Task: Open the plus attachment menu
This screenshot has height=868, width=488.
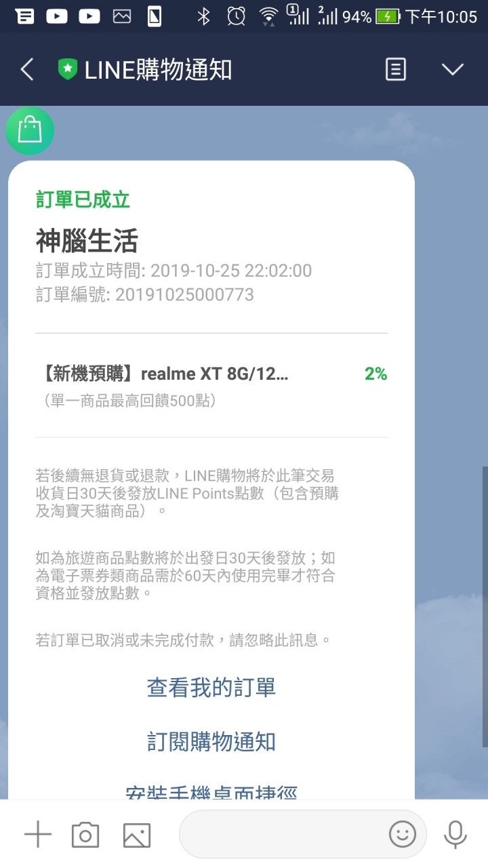Action: point(38,834)
